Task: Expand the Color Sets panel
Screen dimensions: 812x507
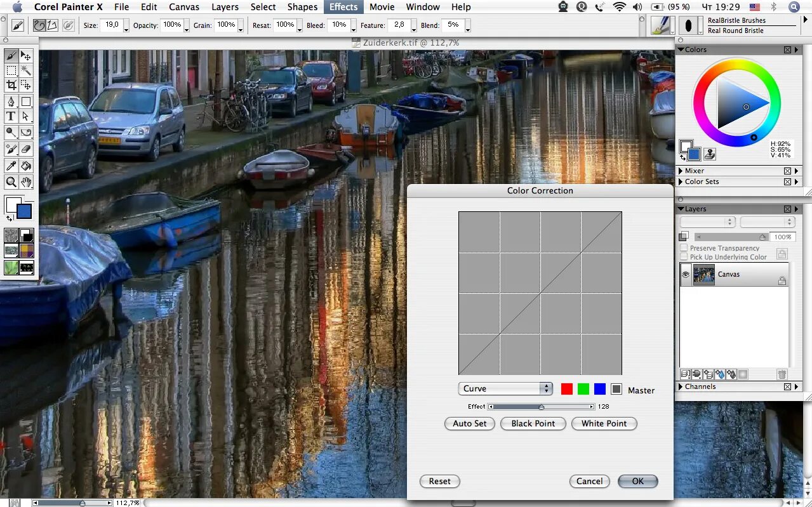Action: pyautogui.click(x=681, y=181)
